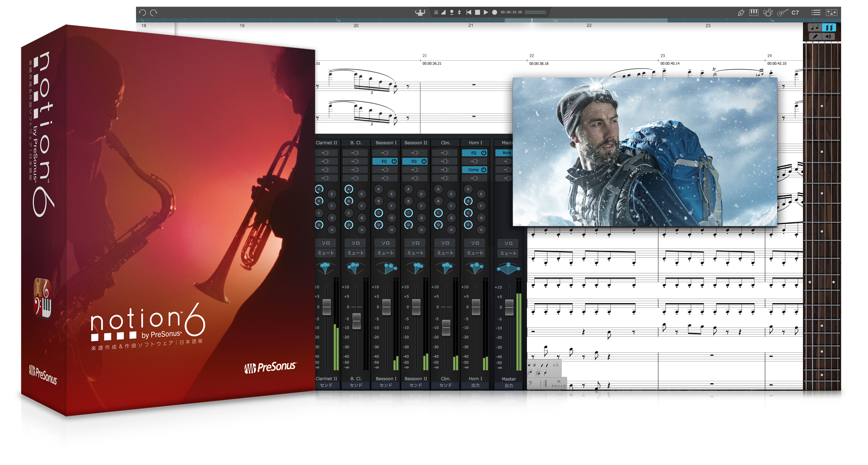The height and width of the screenshot is (465, 868).
Task: Click the Horn I 出力 tab at bottom
Action: 475,385
